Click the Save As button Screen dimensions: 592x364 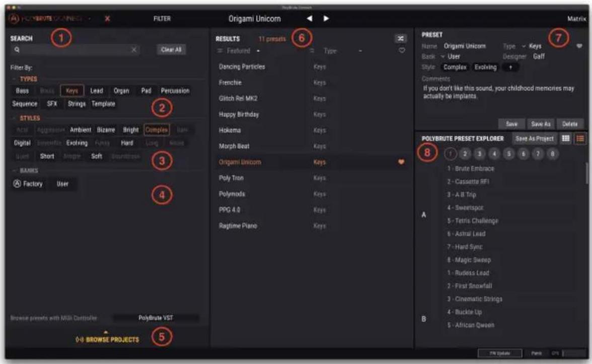(541, 124)
